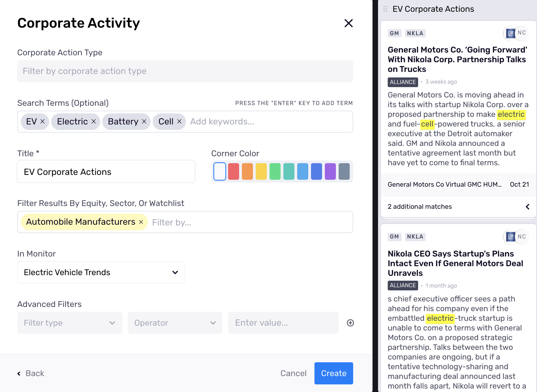Select the purple corner color
This screenshot has height=392, width=537.
pos(330,171)
